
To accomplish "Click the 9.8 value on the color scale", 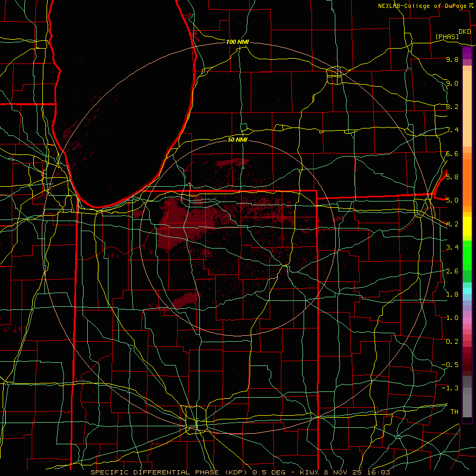I will tap(452, 59).
